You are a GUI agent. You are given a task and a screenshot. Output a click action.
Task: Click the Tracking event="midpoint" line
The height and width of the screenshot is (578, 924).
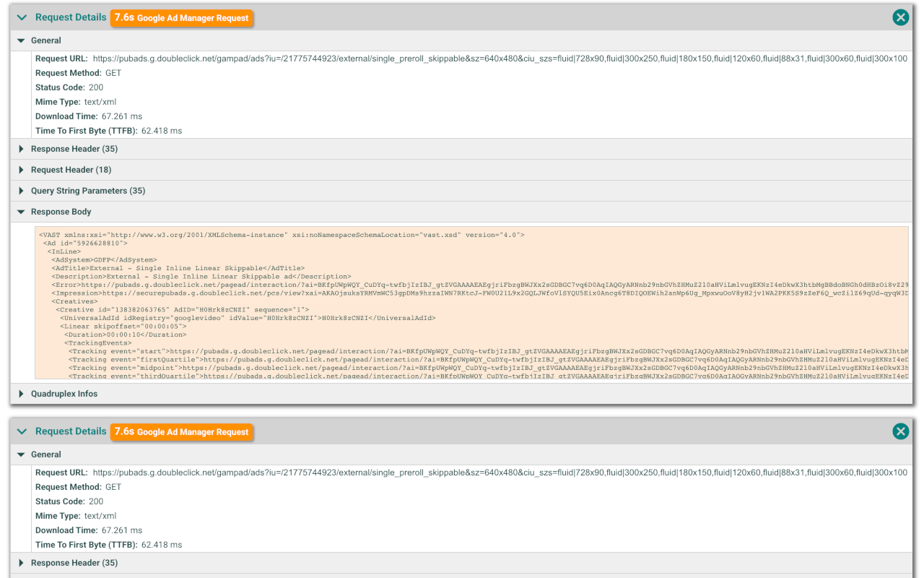[x=488, y=368]
